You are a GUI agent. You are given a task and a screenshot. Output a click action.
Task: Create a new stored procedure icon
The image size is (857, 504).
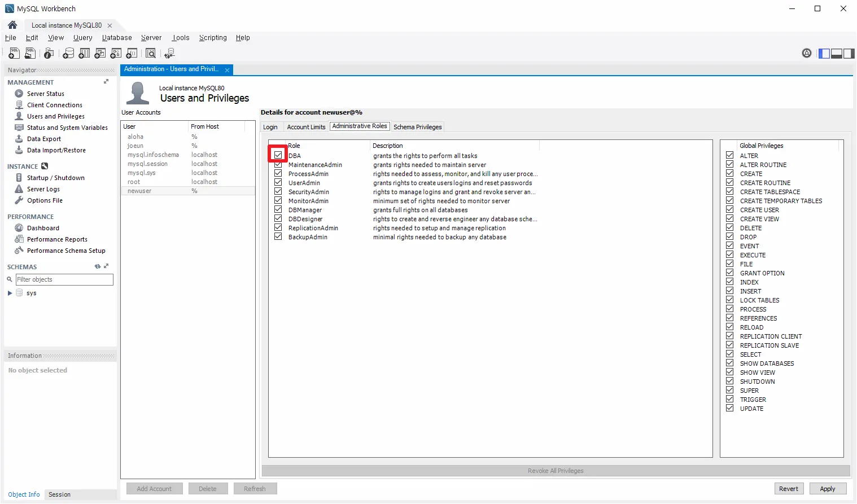[116, 53]
